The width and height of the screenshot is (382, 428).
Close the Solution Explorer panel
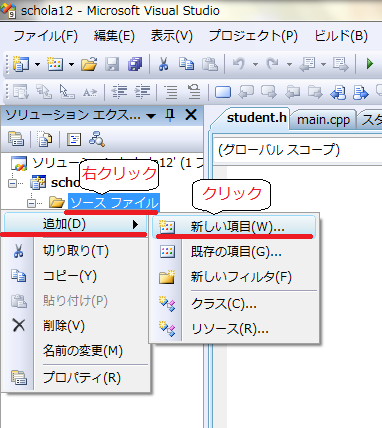point(191,115)
